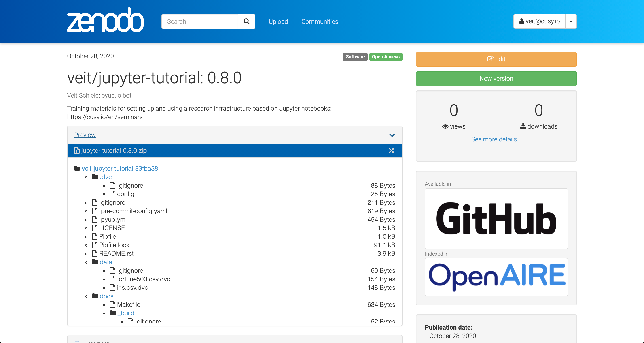Click the fortune500.csv.dvc file icon

(x=113, y=279)
